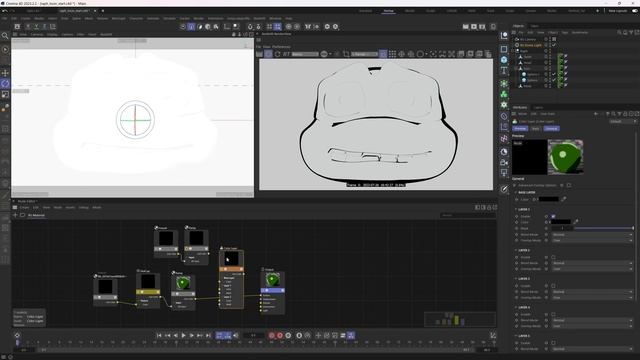Open the Takes tab beside Objects
The height and width of the screenshot is (360, 640).
[535, 26]
